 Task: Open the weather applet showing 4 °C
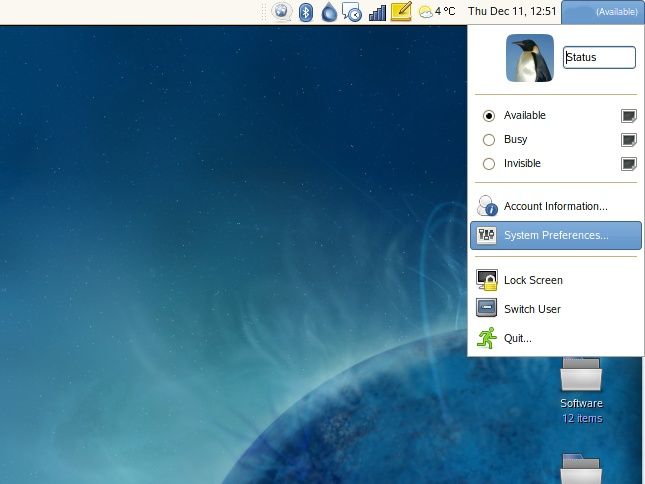click(x=437, y=12)
